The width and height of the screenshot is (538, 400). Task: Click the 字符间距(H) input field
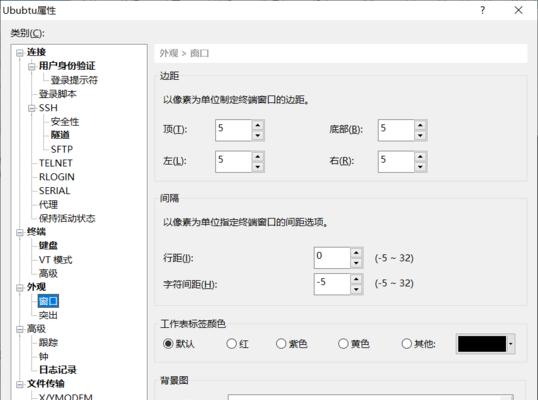332,284
